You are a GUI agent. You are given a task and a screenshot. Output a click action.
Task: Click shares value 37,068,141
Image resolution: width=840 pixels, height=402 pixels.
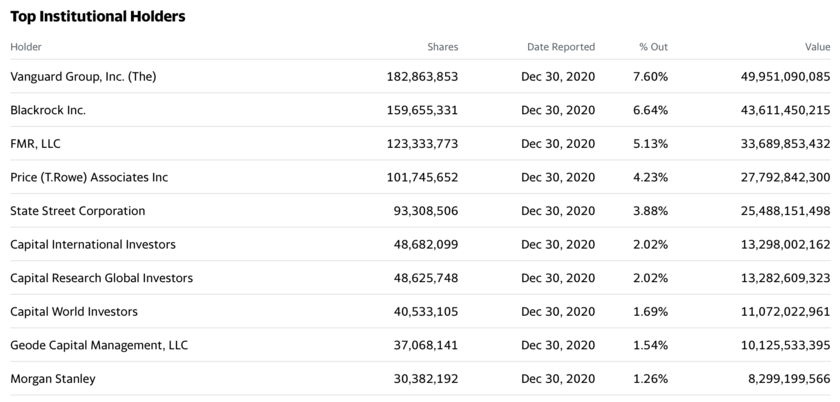tap(426, 345)
